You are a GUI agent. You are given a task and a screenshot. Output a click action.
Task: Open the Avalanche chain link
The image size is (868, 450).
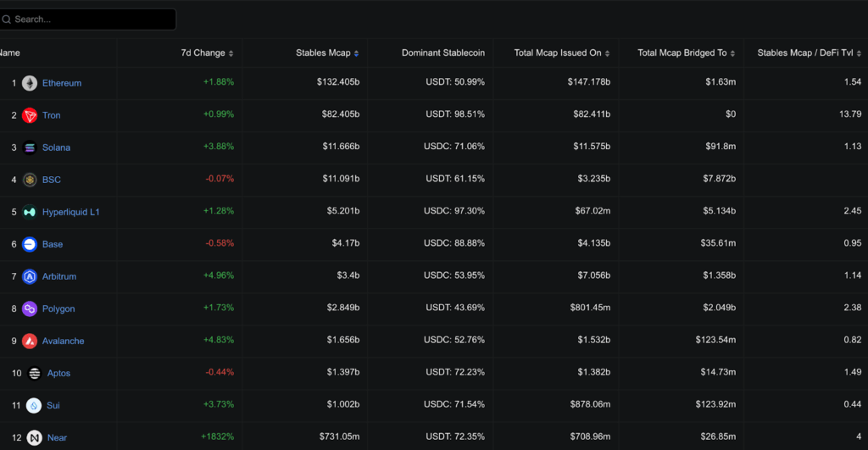click(x=63, y=341)
